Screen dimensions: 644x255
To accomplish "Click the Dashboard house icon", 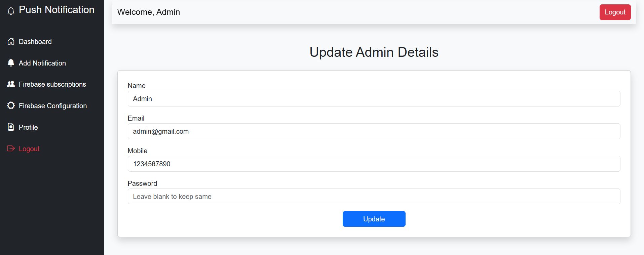I will tap(11, 41).
